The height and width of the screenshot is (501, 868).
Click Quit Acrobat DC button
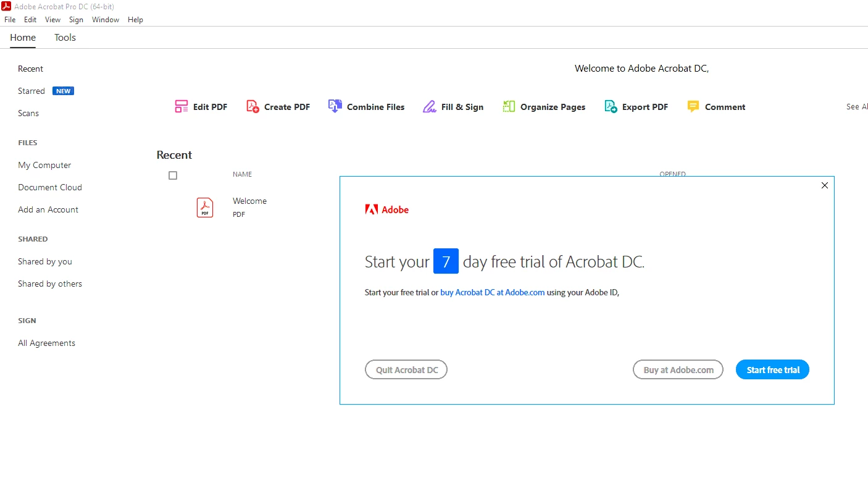tap(406, 370)
